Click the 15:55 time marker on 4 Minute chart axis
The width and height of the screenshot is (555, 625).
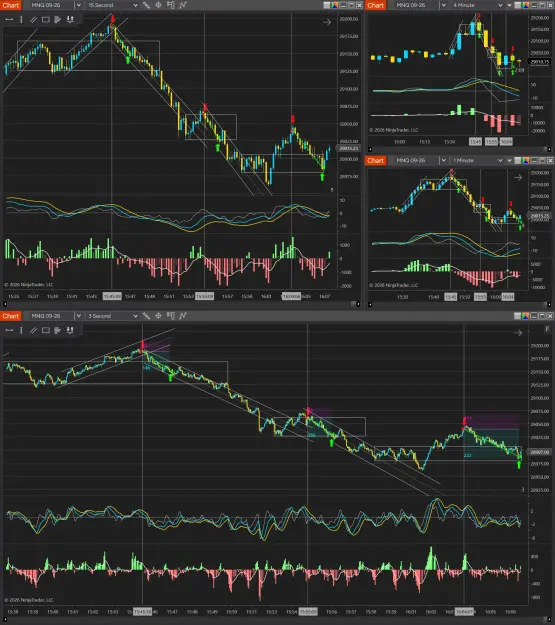(491, 142)
